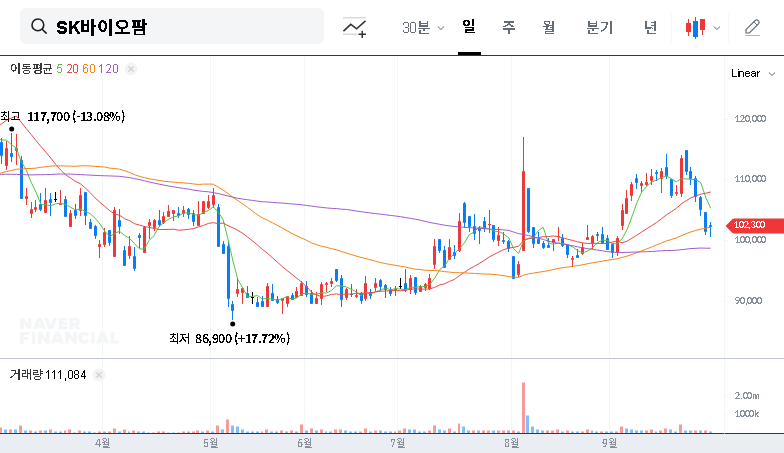Click the 120,000 price axis label

pos(750,118)
